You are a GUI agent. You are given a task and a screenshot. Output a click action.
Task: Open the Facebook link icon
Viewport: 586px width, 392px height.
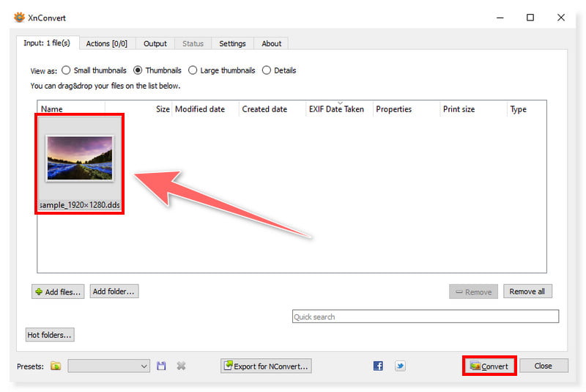(x=379, y=366)
